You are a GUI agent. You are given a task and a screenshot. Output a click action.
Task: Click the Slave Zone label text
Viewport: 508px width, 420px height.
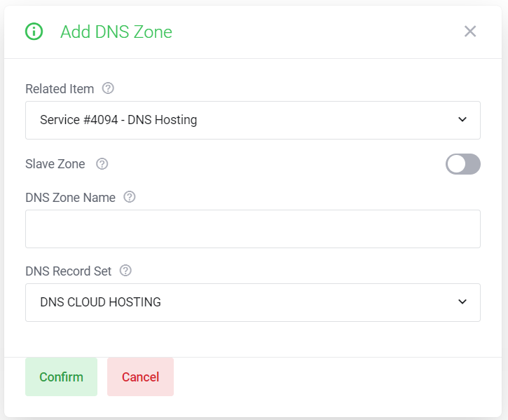pos(55,164)
